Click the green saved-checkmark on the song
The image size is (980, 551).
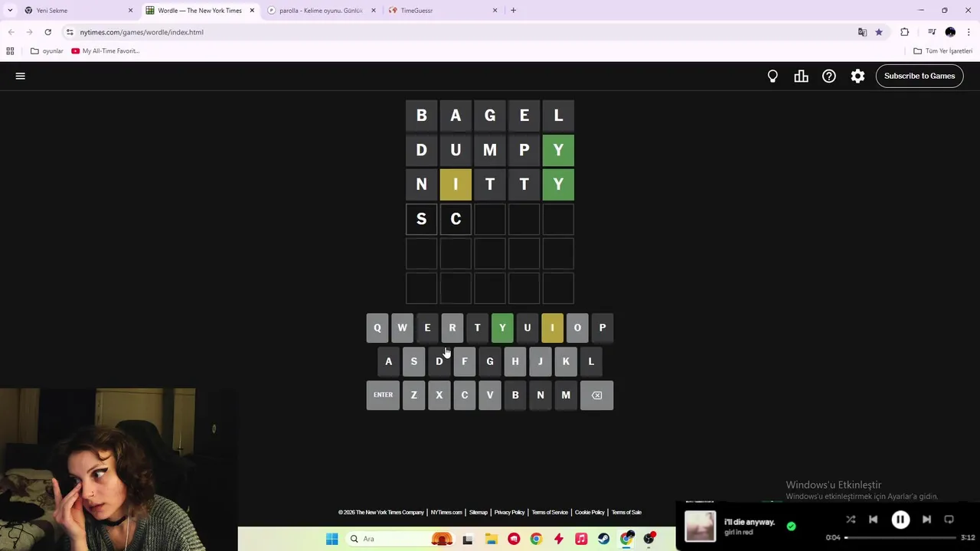click(791, 526)
